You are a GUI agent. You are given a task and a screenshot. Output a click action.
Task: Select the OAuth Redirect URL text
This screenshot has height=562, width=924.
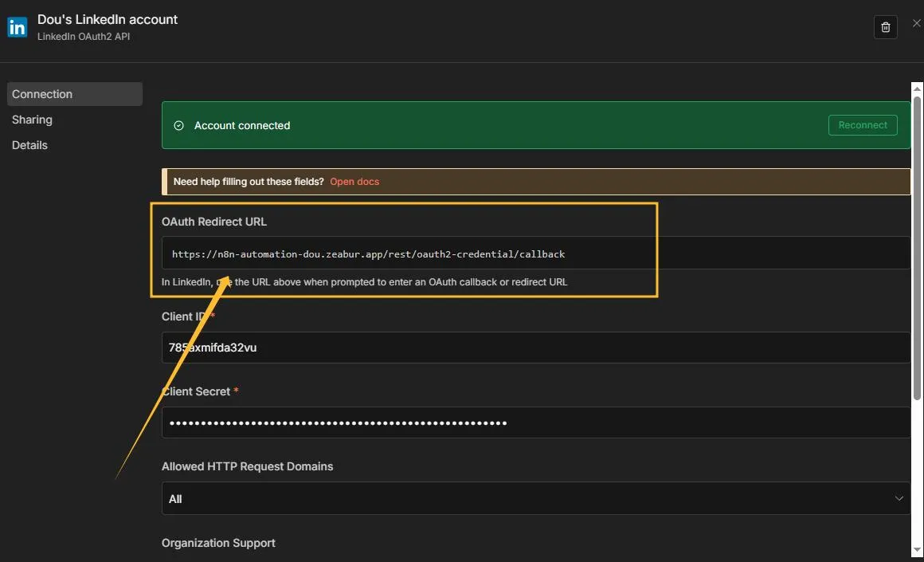369,253
